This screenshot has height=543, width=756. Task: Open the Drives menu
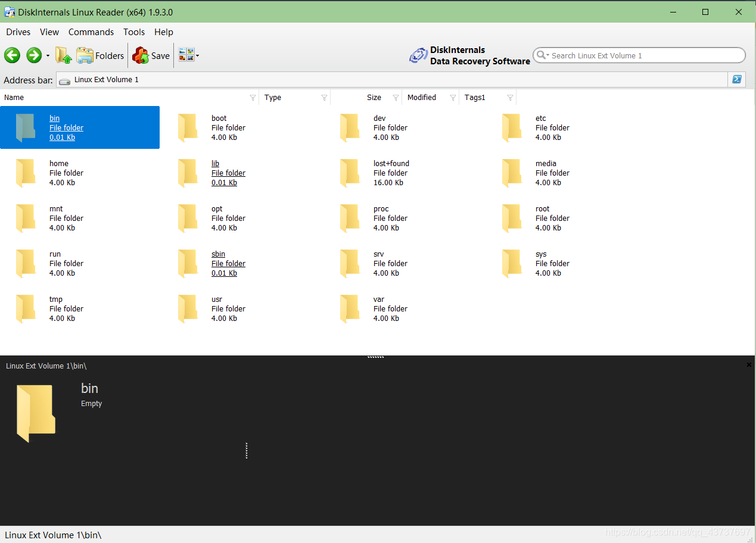pos(18,32)
